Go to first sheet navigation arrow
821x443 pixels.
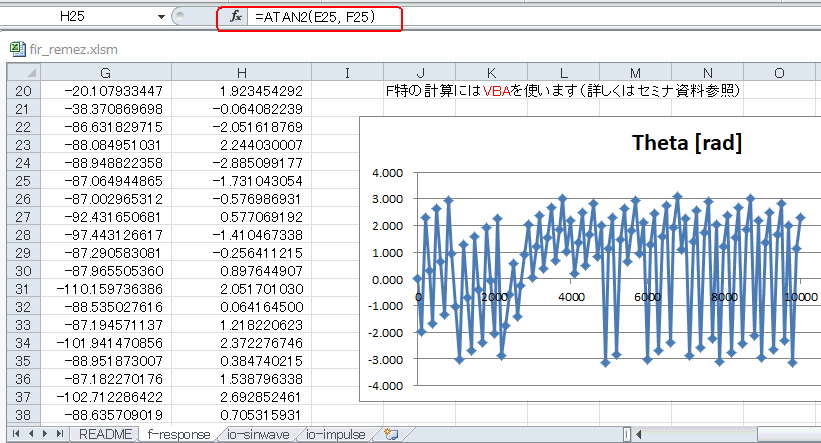16,434
